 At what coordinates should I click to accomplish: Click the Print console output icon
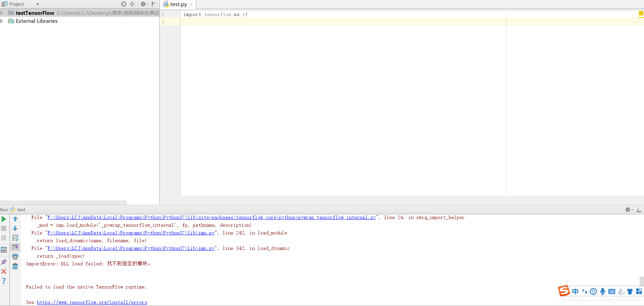pyautogui.click(x=15, y=257)
